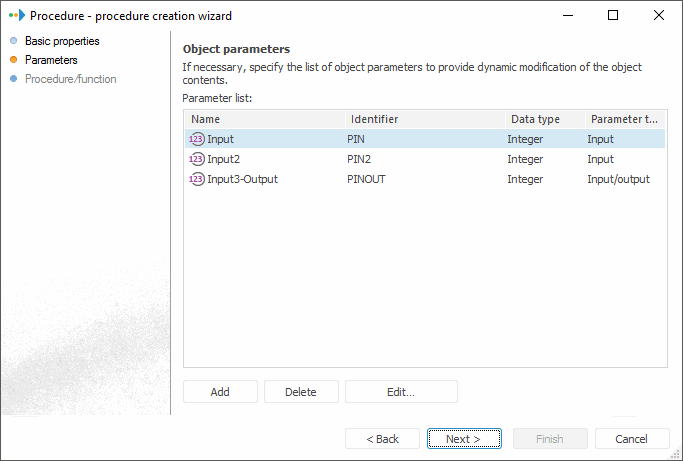684x461 pixels.
Task: Delete the selected parameter
Action: pos(301,392)
